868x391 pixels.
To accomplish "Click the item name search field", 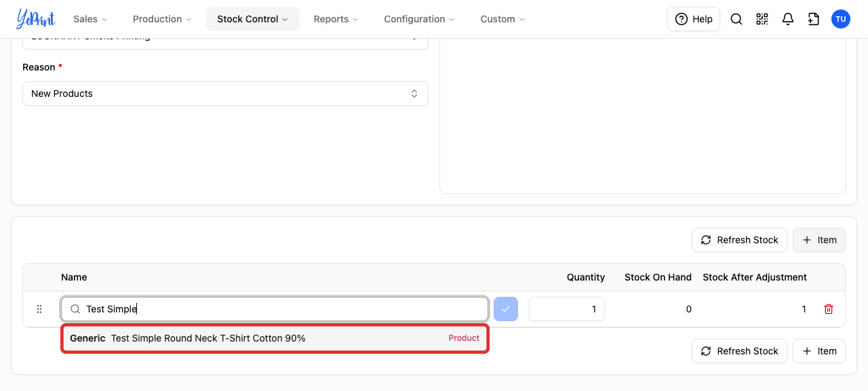I will 275,309.
